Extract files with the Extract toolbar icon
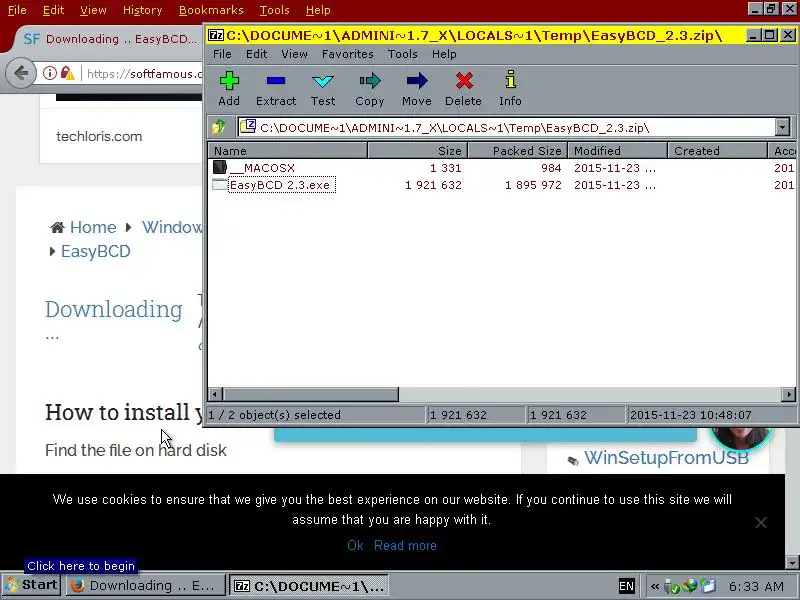This screenshot has height=600, width=800. [276, 89]
